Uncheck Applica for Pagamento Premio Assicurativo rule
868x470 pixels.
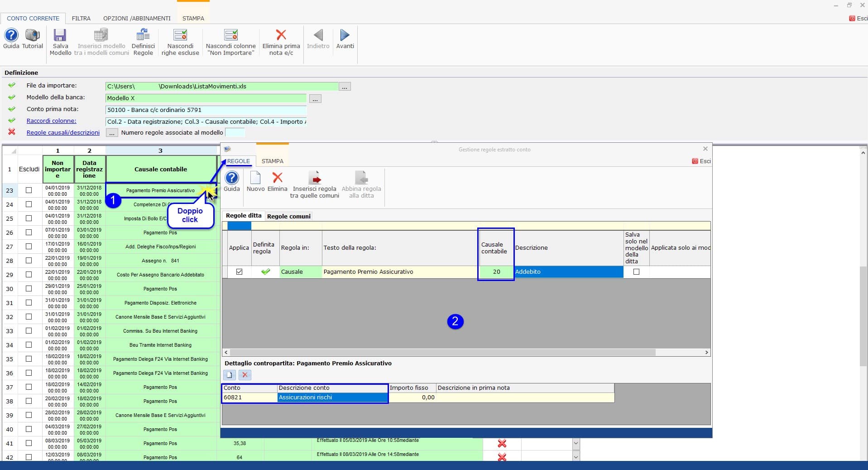[239, 272]
